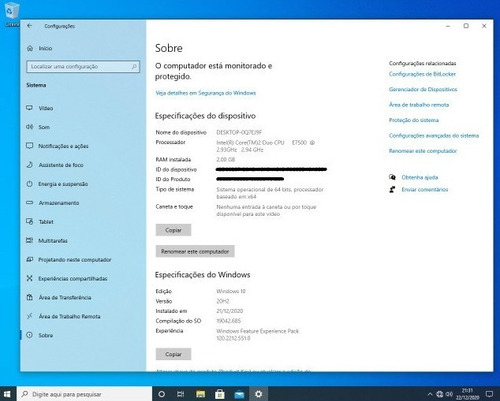Click Renomear este computador button
Viewport: 500px width, 401px height.
[195, 251]
